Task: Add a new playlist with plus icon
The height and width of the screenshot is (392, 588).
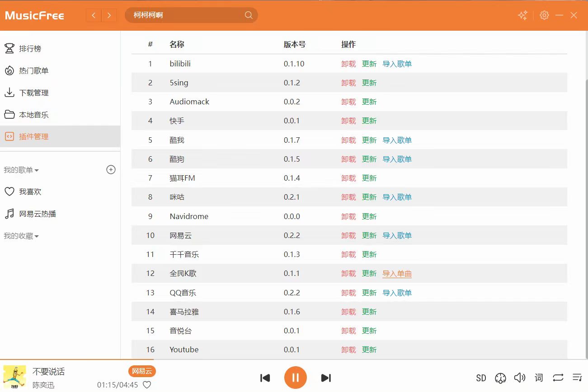Action: click(111, 170)
